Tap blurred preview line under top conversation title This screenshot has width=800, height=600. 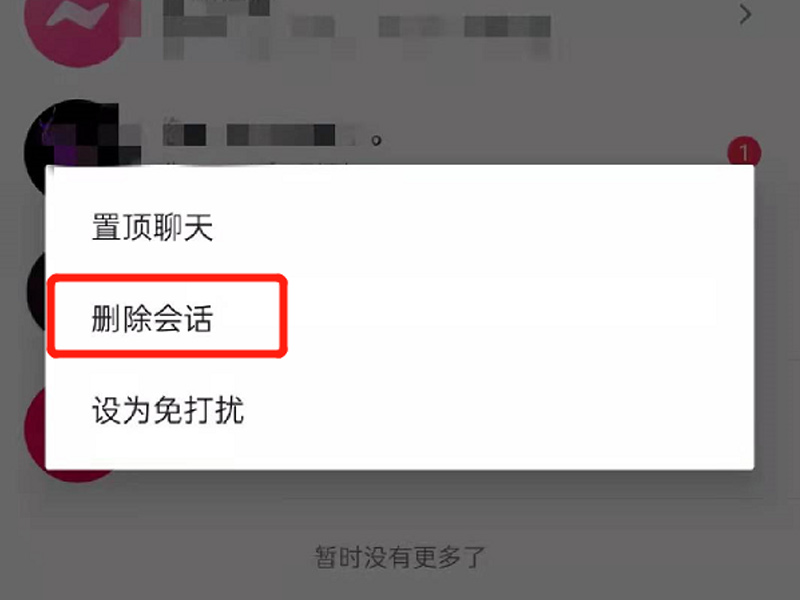click(x=357, y=48)
